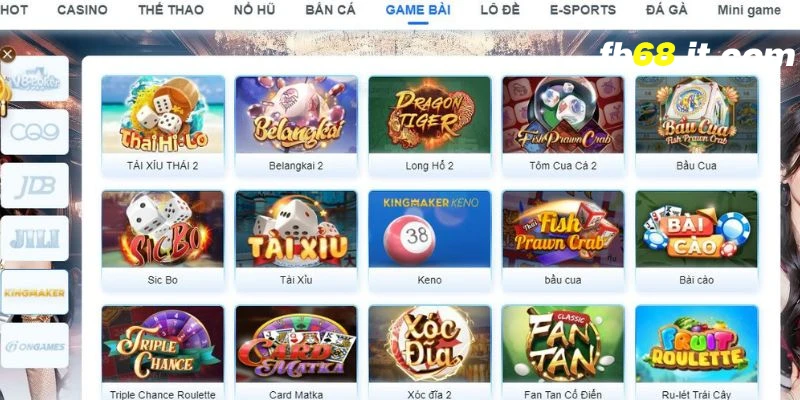Launch the Sic Bo dice game
800x400 pixels.
coord(163,241)
